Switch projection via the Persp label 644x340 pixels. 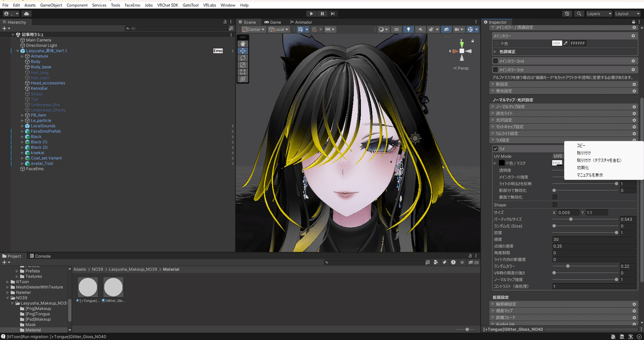[461, 68]
